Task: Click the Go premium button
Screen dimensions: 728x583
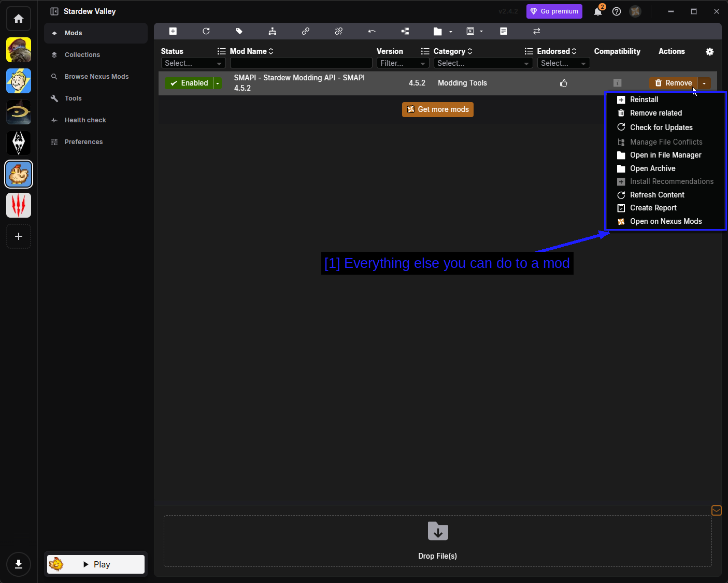Action: pos(554,11)
